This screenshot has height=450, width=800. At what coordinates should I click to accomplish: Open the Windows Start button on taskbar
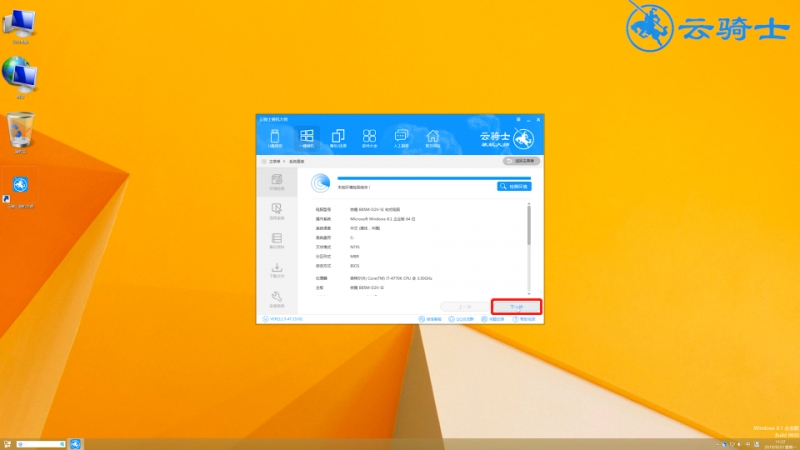point(7,444)
